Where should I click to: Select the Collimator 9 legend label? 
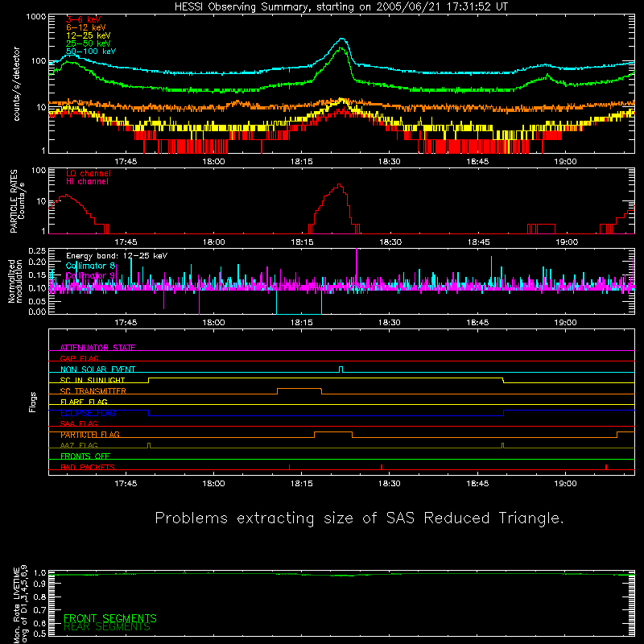point(91,275)
